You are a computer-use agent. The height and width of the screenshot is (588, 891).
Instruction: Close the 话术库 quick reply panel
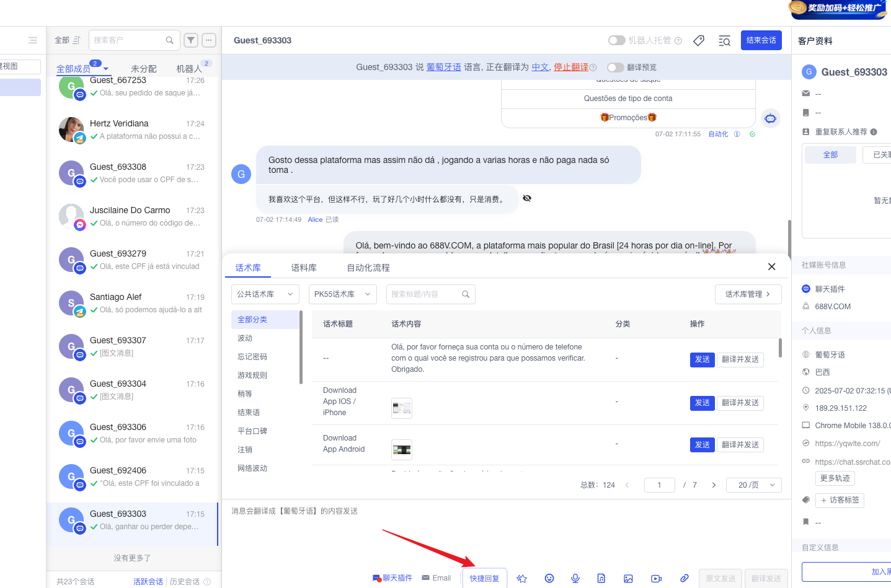771,266
